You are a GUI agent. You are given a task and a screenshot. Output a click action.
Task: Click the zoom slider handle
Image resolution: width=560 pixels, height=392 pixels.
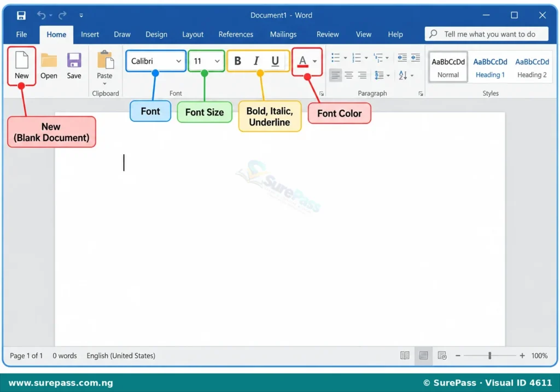coord(490,355)
